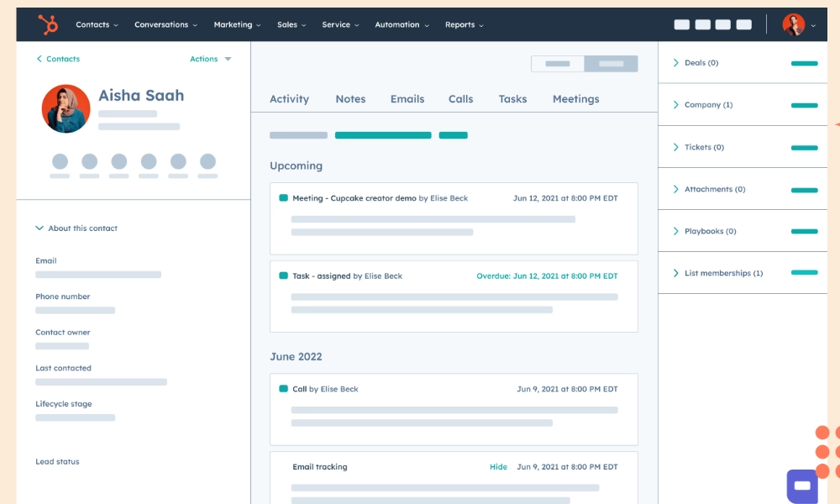Click the Meeting Cupcake creator demo teal marker
Screen dimensions: 840x504
[283, 198]
